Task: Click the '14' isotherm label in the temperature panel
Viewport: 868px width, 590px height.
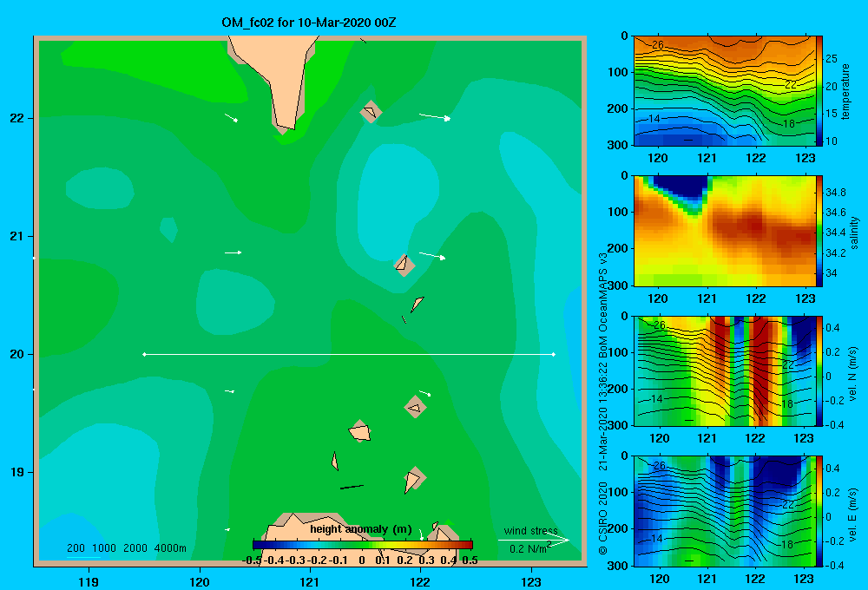Action: (x=654, y=119)
